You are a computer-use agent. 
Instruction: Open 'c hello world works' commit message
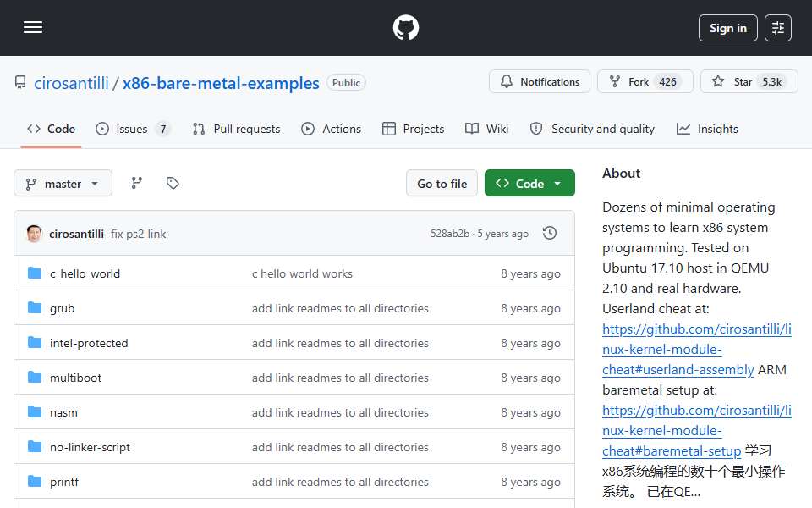coord(302,273)
